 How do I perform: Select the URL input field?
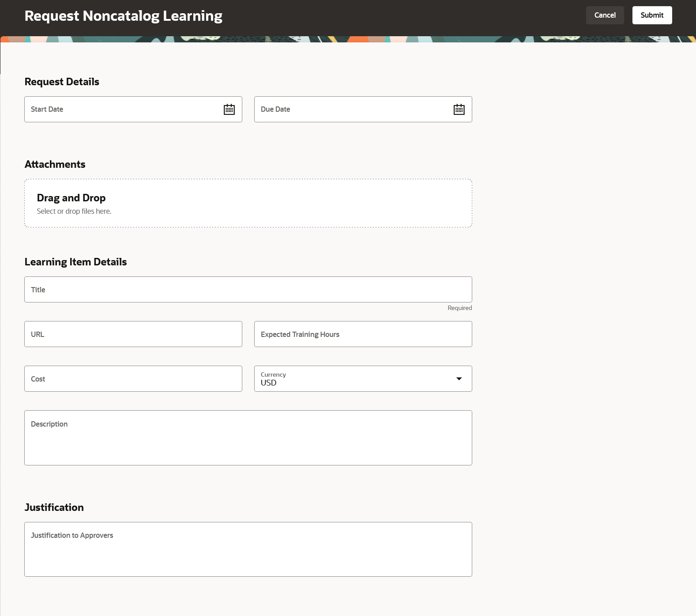(133, 334)
